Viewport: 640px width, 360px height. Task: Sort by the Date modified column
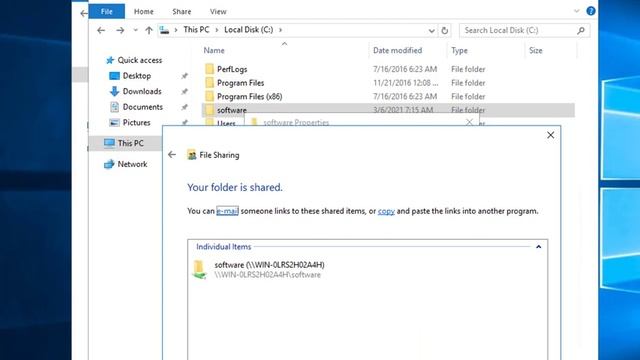(x=397, y=50)
